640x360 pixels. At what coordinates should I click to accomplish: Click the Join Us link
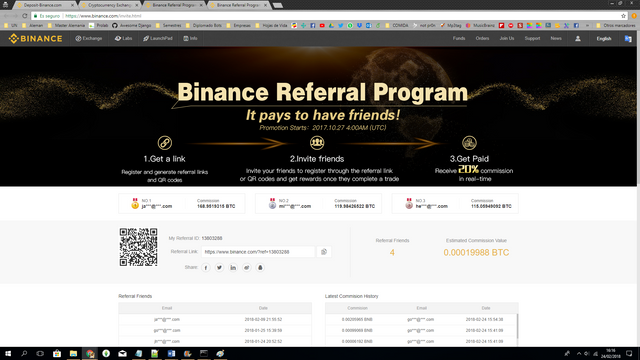[507, 38]
